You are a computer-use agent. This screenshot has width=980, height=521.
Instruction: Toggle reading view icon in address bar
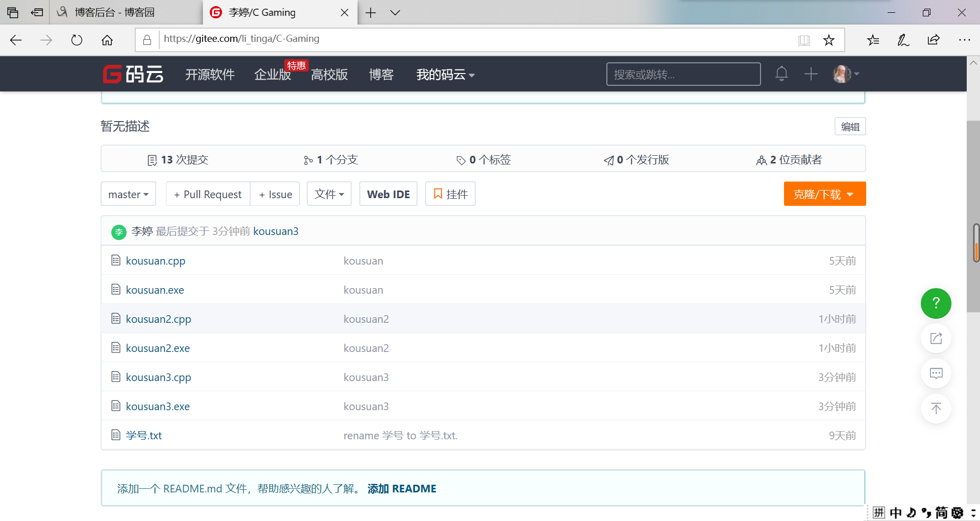point(804,40)
